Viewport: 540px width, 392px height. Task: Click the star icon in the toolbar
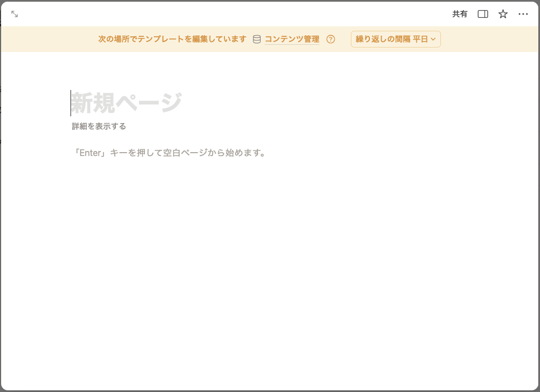(502, 13)
